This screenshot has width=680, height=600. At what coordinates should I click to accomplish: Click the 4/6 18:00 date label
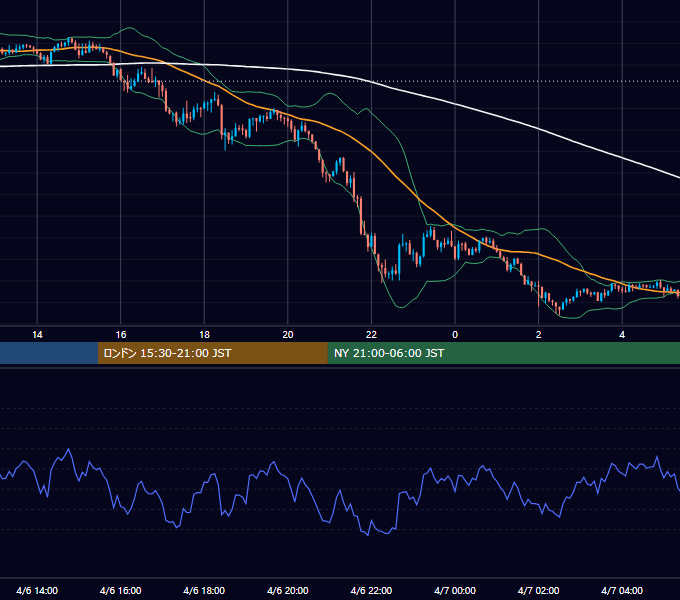pyautogui.click(x=204, y=591)
